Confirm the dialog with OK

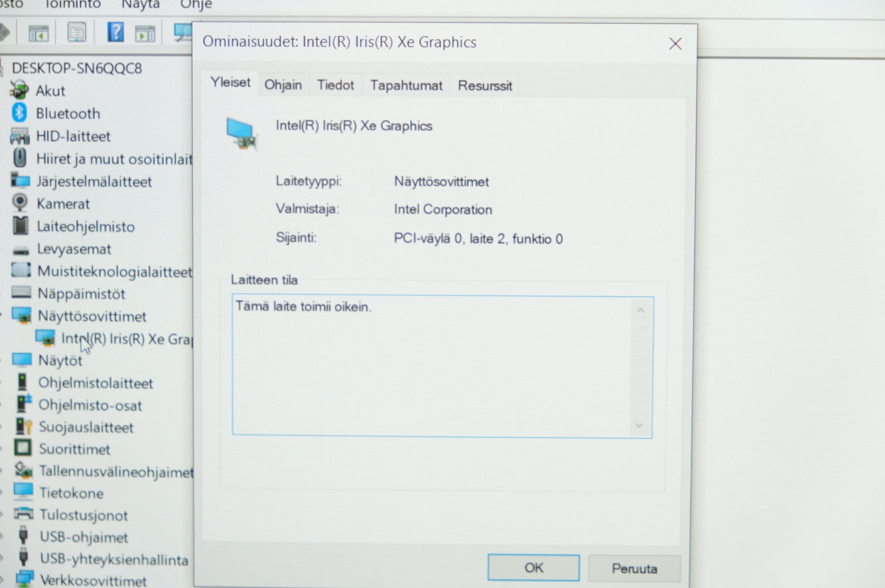tap(533, 568)
